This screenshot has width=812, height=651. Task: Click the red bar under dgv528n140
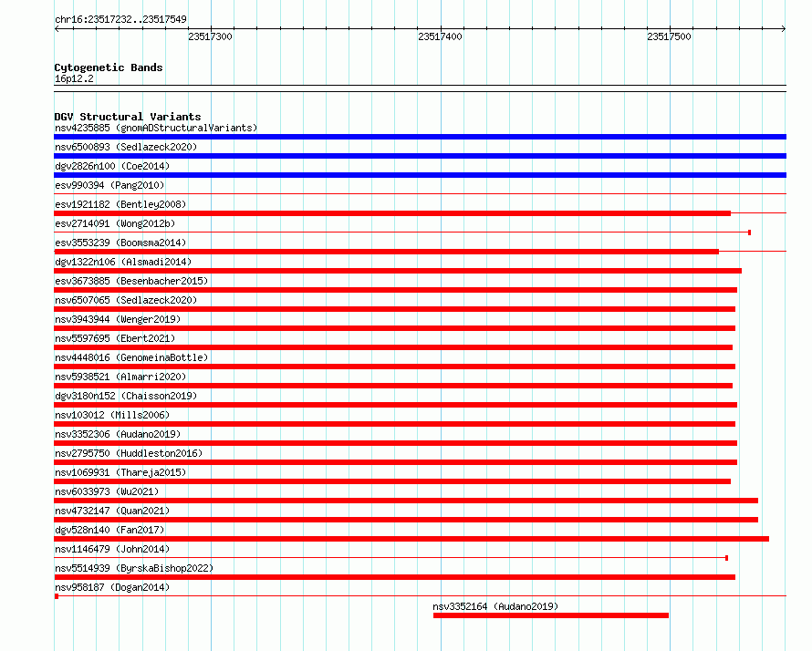[x=411, y=539]
